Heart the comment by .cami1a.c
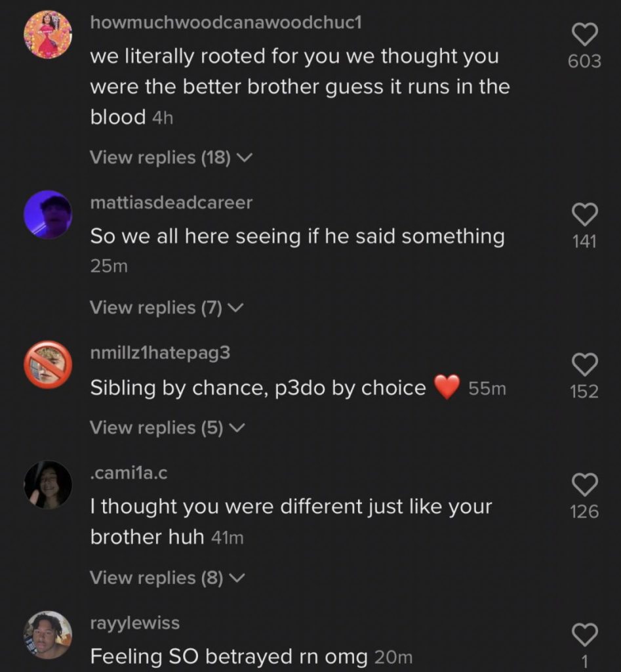621x672 pixels. coord(584,484)
